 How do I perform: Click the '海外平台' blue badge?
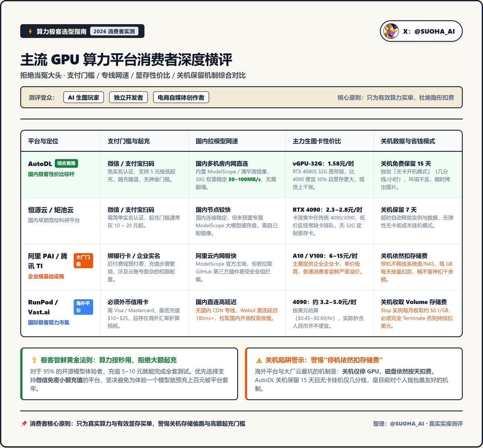[83, 307]
